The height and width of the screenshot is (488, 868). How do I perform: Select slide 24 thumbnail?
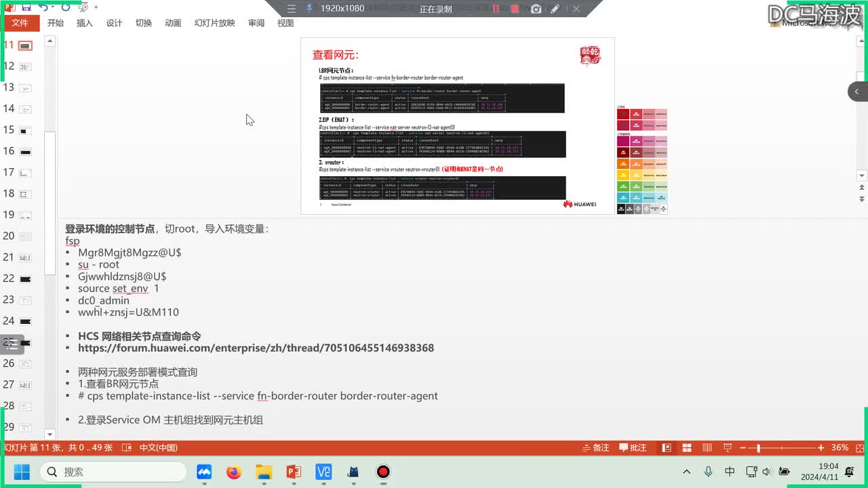[x=25, y=321]
